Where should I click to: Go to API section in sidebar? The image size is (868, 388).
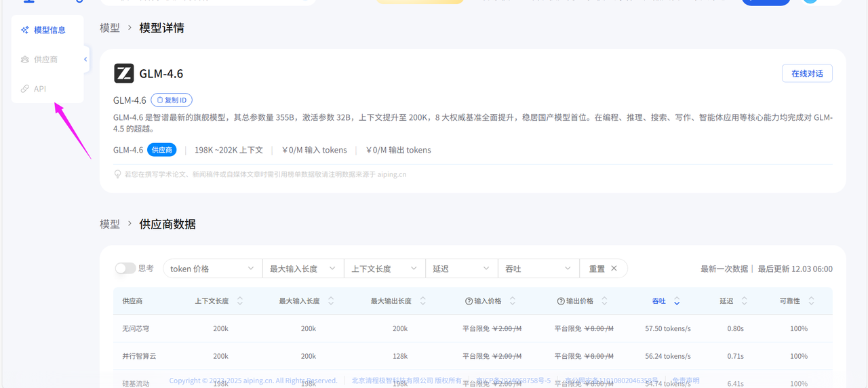coord(40,89)
